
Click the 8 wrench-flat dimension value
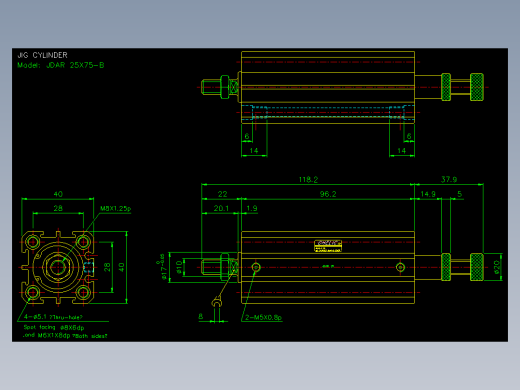tap(201, 316)
